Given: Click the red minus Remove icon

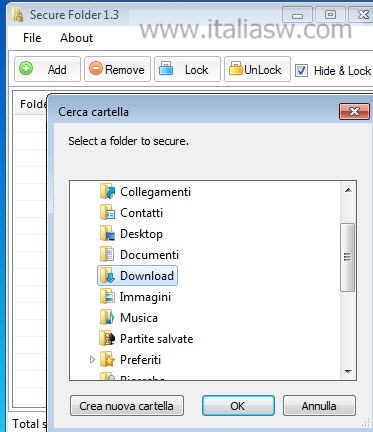Looking at the screenshot, I should click(x=96, y=68).
